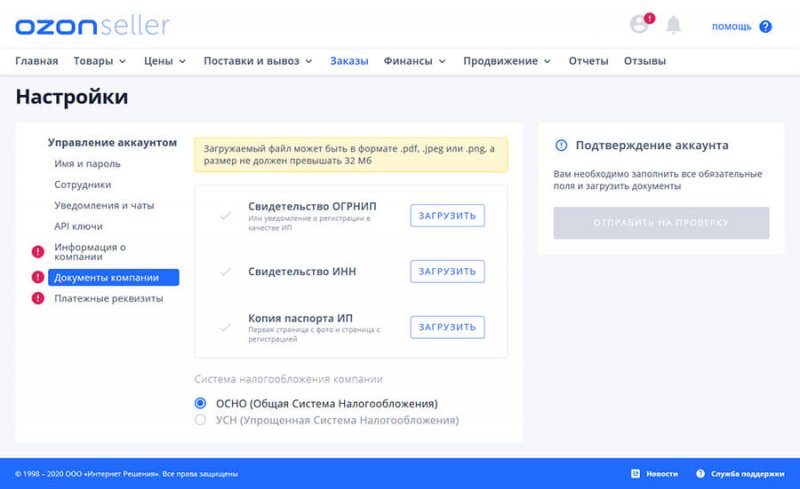
Task: Open the Поставки и вывоз dropdown
Action: tap(258, 61)
